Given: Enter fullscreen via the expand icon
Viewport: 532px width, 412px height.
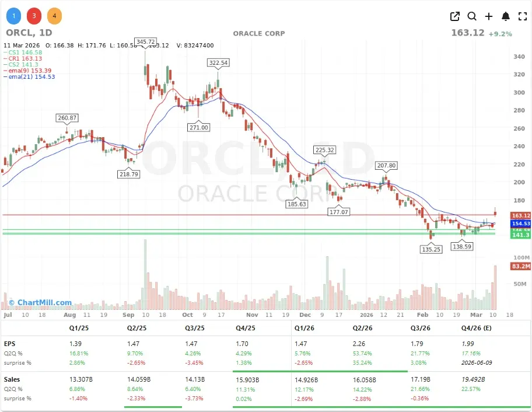Looking at the screenshot, I should [x=522, y=16].
